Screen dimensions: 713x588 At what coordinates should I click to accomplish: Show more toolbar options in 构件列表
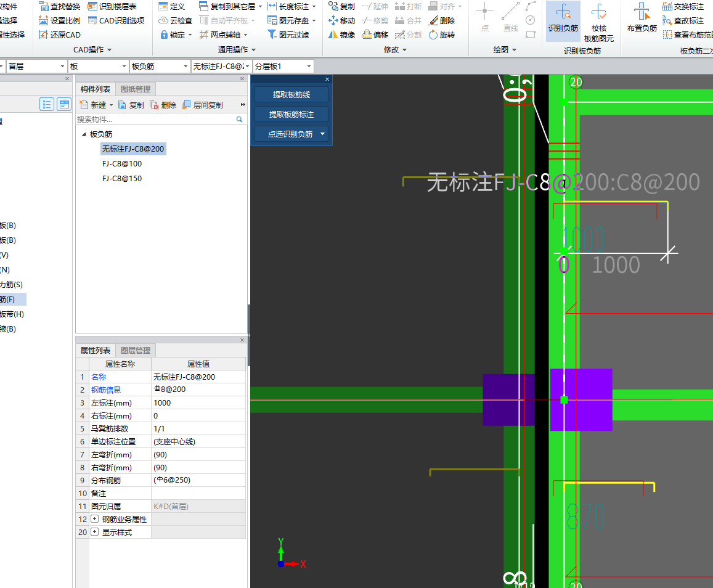click(x=242, y=105)
